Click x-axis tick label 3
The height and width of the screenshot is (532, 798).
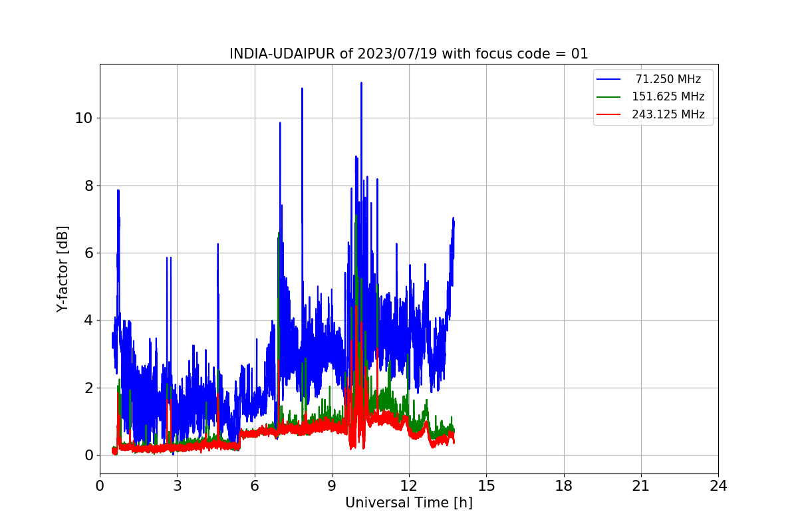177,486
